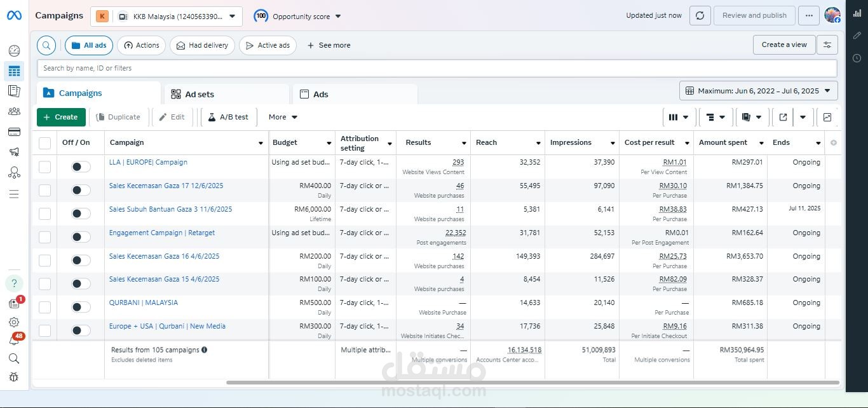Click the A/B test button
The image size is (868, 408).
229,117
